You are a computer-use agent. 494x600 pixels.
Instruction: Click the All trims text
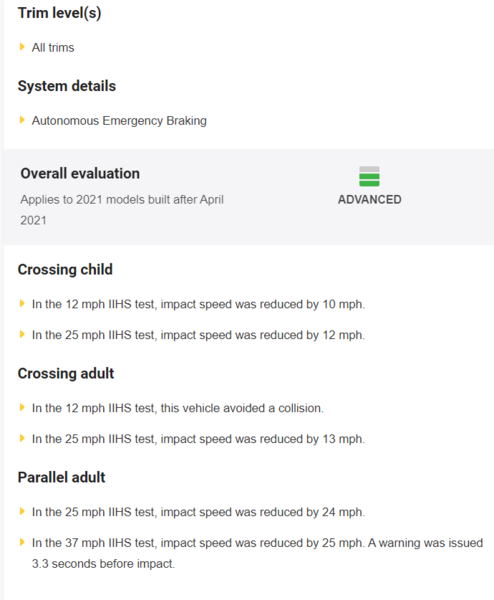point(53,47)
